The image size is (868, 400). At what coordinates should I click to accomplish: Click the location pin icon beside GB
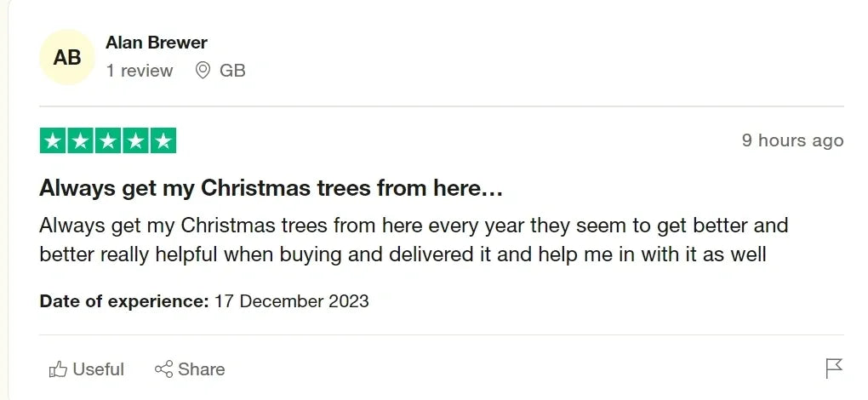(203, 71)
